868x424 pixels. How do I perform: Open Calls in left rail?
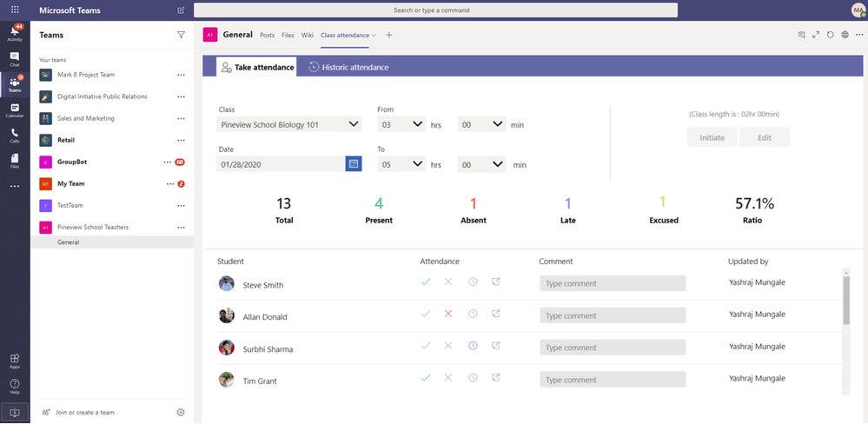tap(15, 136)
